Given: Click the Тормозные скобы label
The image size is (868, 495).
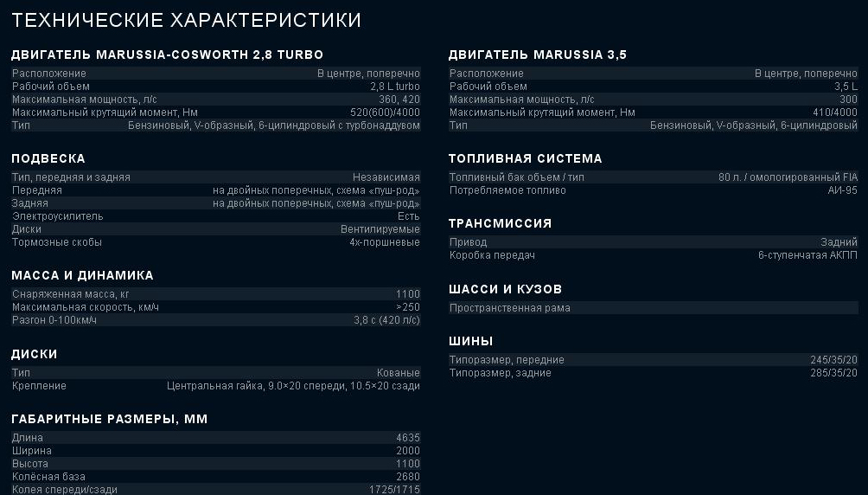Looking at the screenshot, I should coord(57,242).
